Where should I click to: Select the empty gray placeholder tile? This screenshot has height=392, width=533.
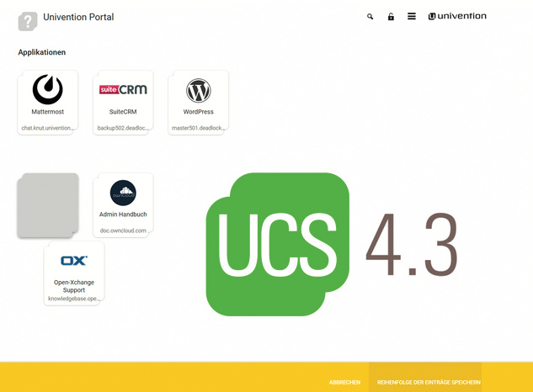(48, 205)
